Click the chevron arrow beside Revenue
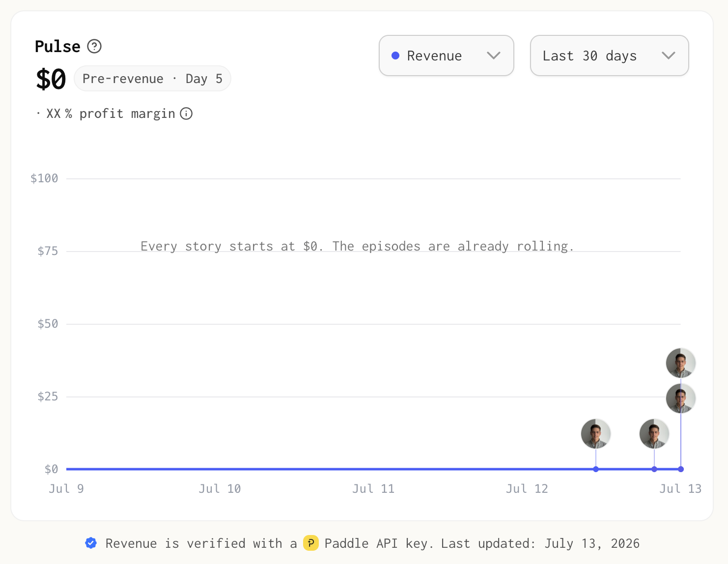The height and width of the screenshot is (564, 728). coord(494,56)
